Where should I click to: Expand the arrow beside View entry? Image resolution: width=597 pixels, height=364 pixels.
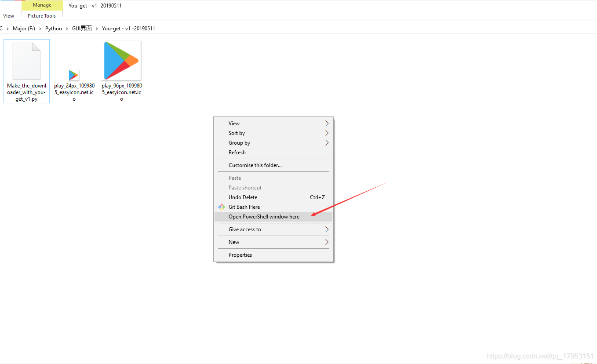327,124
